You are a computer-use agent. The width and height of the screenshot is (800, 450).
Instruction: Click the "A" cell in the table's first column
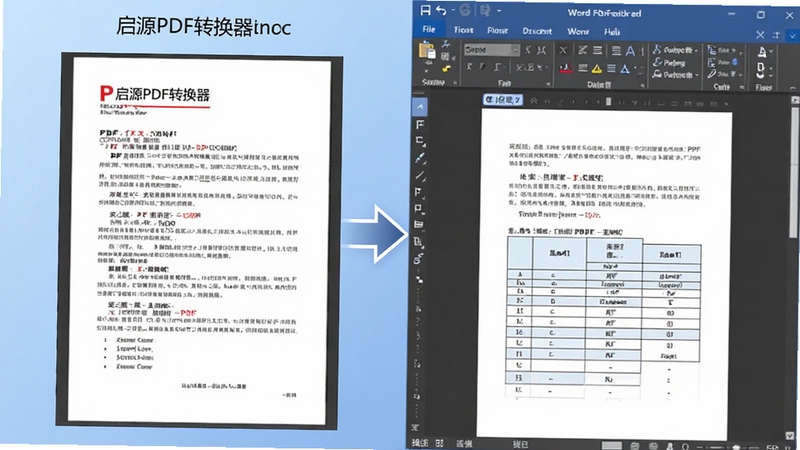[520, 275]
